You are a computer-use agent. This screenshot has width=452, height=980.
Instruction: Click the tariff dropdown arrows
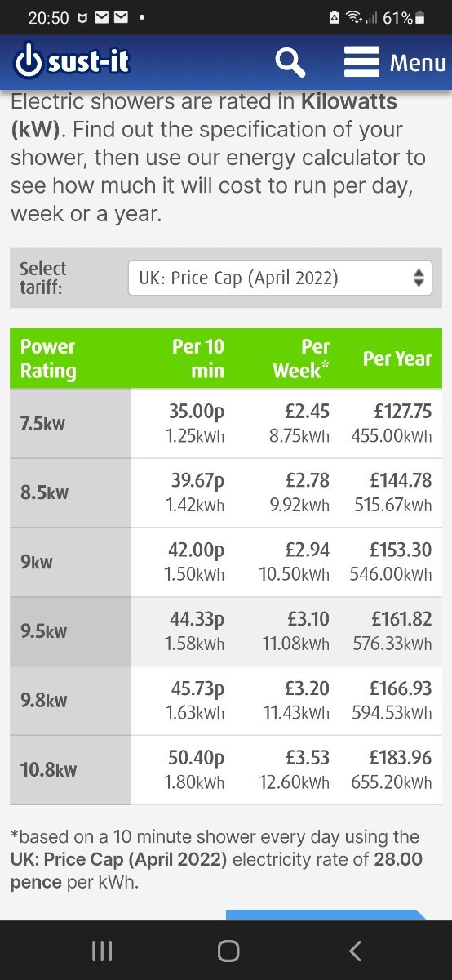(x=419, y=278)
